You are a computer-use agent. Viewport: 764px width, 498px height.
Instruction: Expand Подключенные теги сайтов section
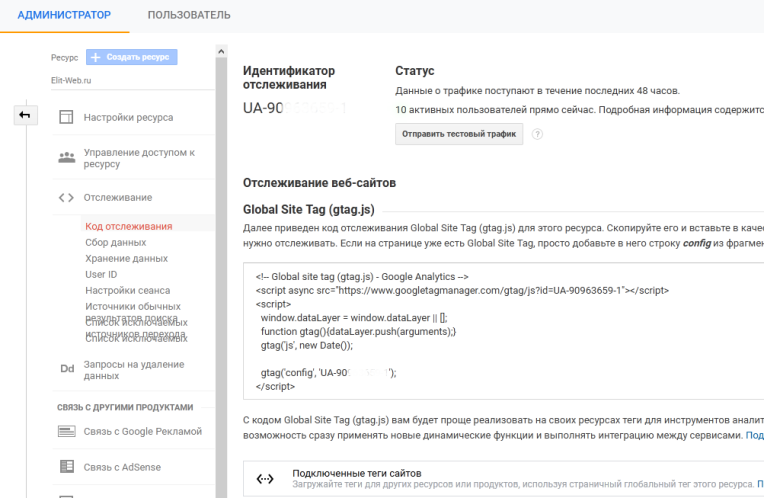(x=503, y=479)
